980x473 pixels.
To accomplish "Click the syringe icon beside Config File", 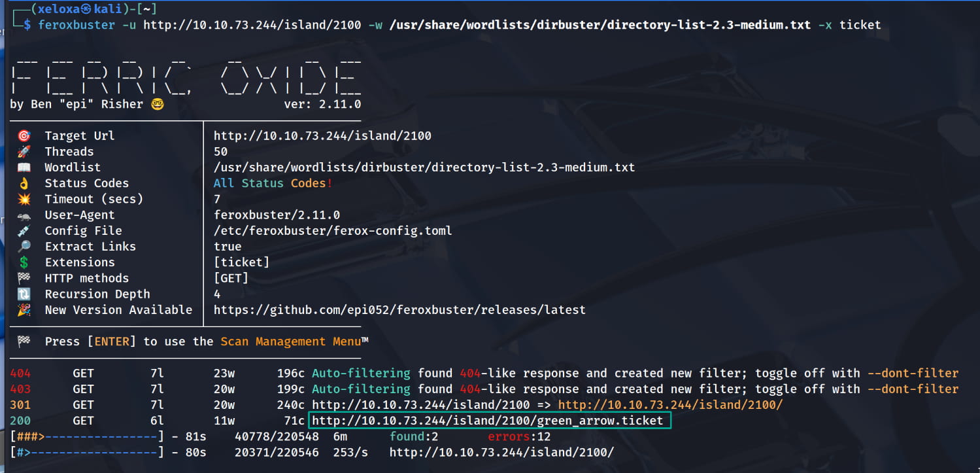I will (x=24, y=231).
